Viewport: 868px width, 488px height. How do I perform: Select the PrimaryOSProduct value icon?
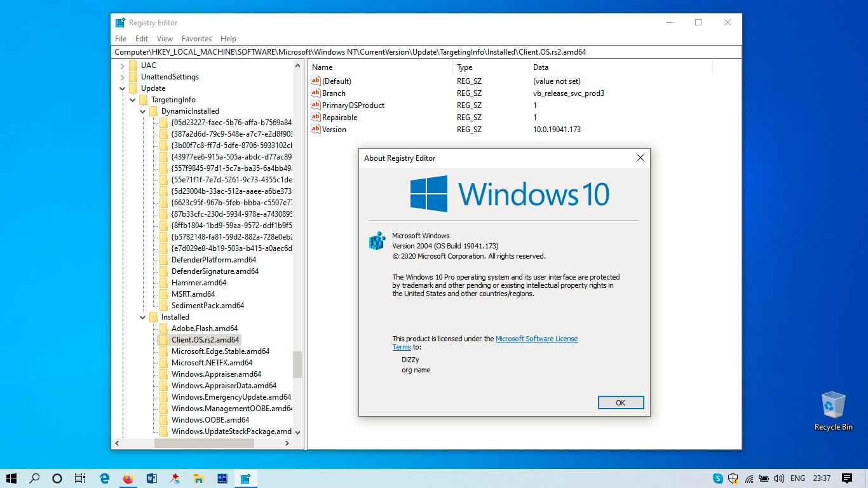(x=315, y=105)
